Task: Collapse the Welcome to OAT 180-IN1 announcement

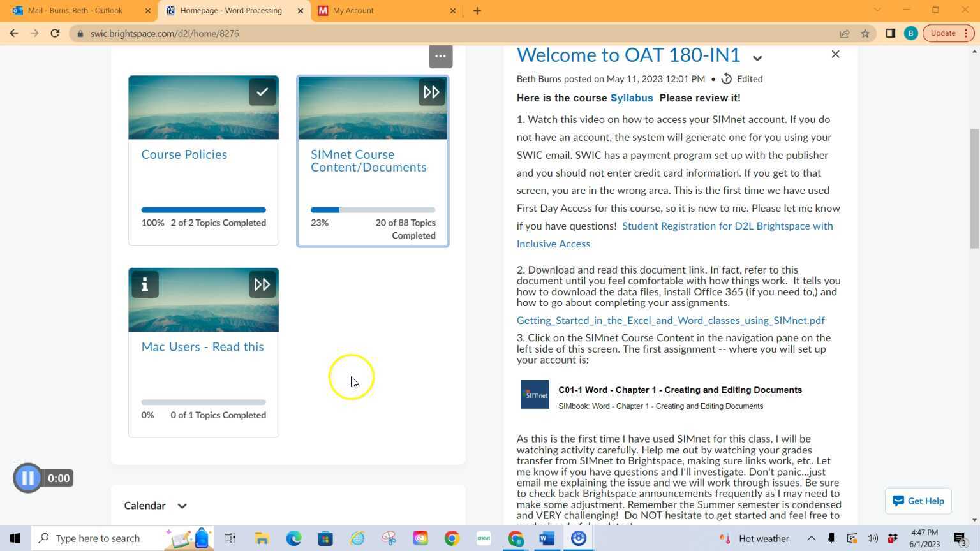Action: pos(757,57)
